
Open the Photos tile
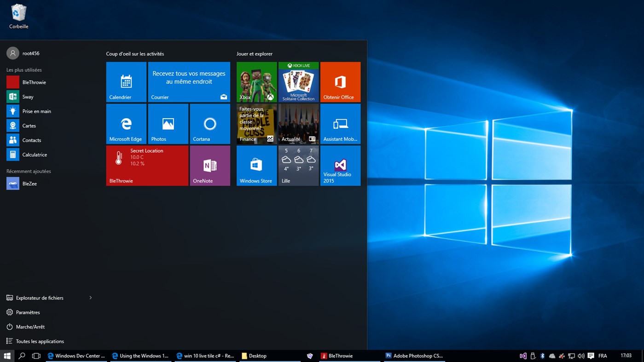[168, 123]
